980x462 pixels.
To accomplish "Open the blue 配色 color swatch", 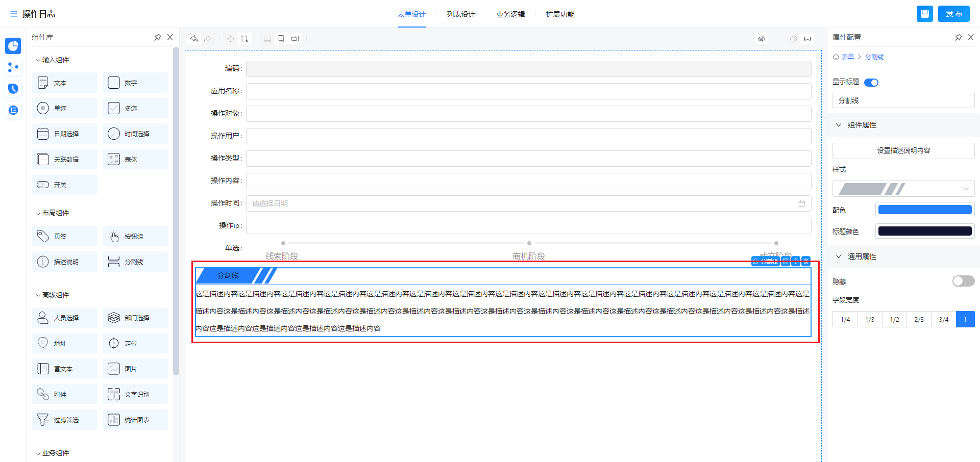I will 924,210.
